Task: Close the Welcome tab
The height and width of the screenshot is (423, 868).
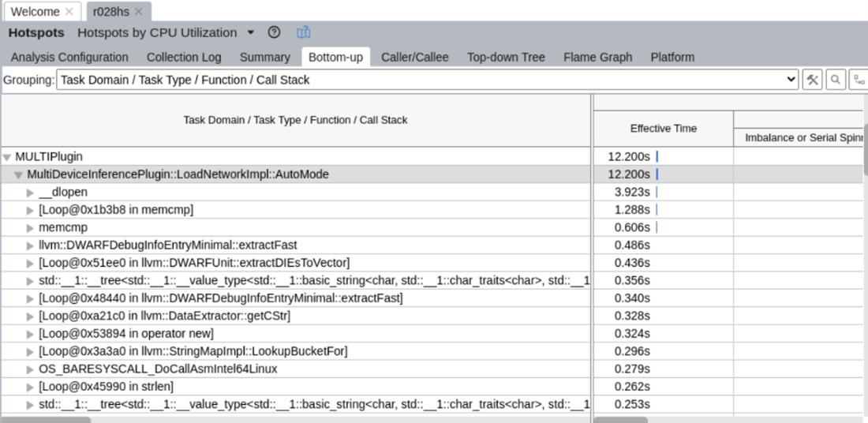Action: (x=69, y=12)
